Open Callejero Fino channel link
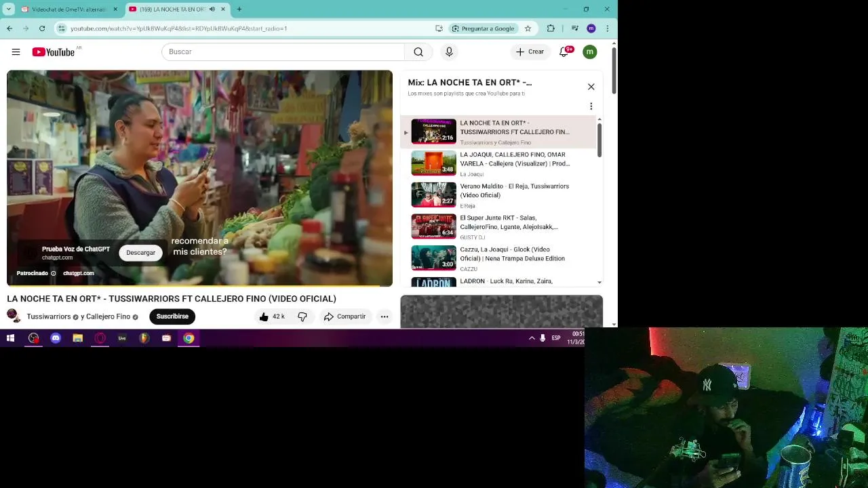The height and width of the screenshot is (488, 868). pyautogui.click(x=108, y=317)
